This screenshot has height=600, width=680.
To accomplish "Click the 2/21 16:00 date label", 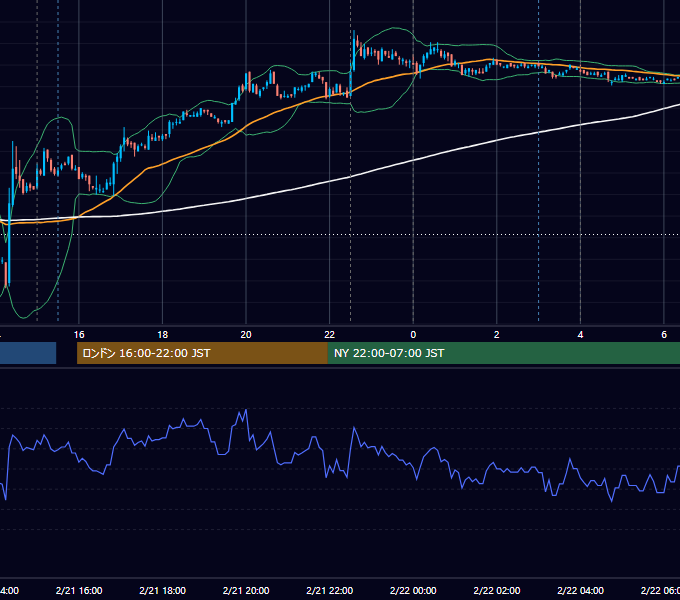I will coord(79,590).
